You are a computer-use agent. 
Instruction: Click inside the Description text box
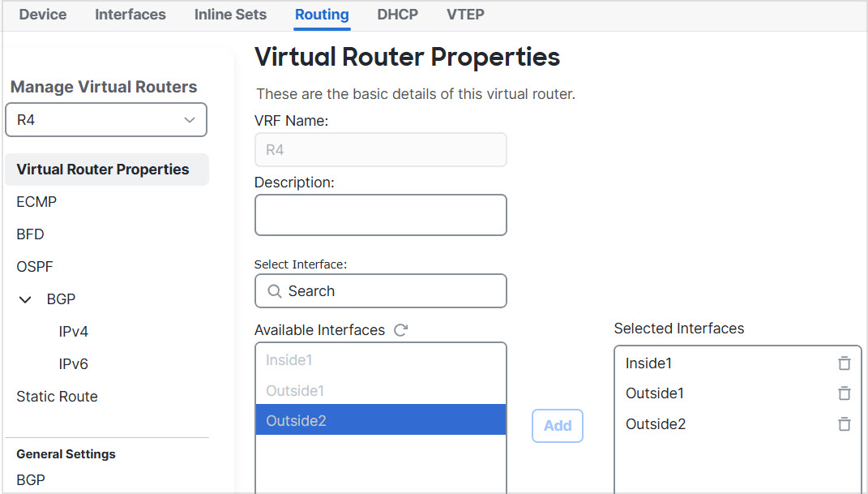(x=380, y=214)
